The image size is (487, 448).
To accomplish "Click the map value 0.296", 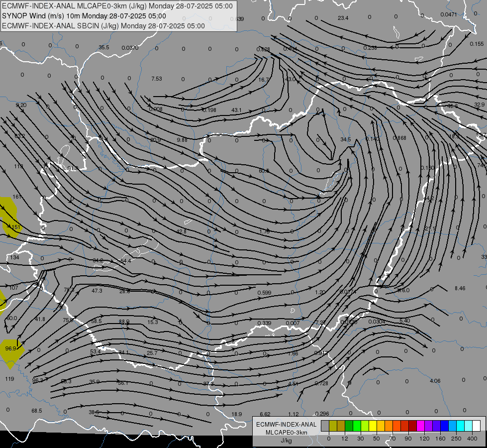I will (322, 414).
